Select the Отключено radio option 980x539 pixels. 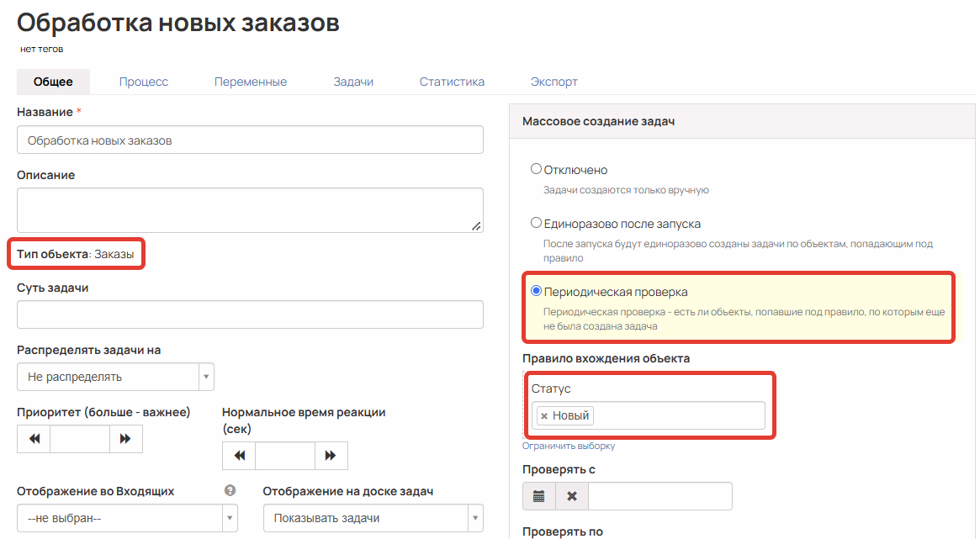tap(536, 169)
